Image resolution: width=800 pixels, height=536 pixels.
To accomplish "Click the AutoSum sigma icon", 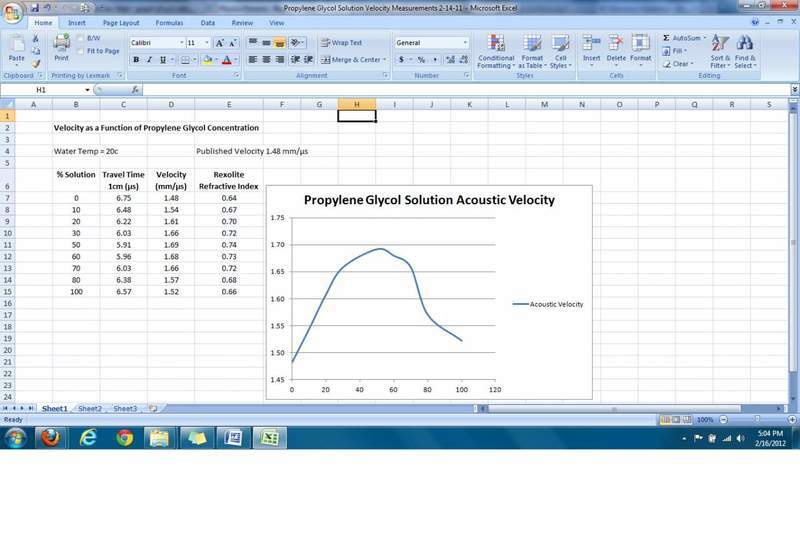I will pos(666,38).
